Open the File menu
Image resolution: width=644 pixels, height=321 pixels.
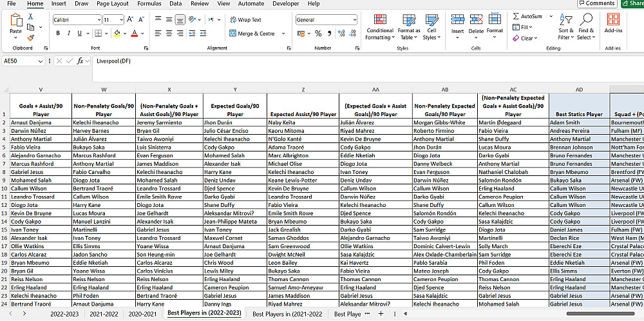click(12, 4)
